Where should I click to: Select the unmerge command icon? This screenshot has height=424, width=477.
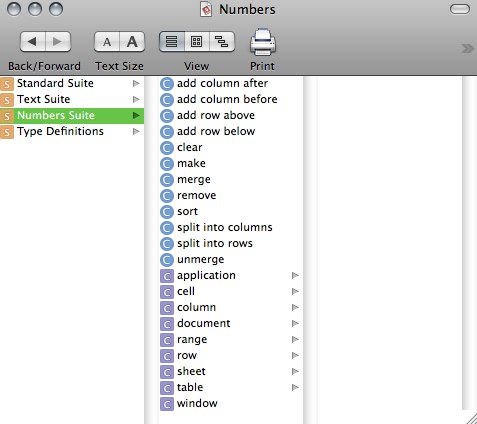[x=167, y=260]
